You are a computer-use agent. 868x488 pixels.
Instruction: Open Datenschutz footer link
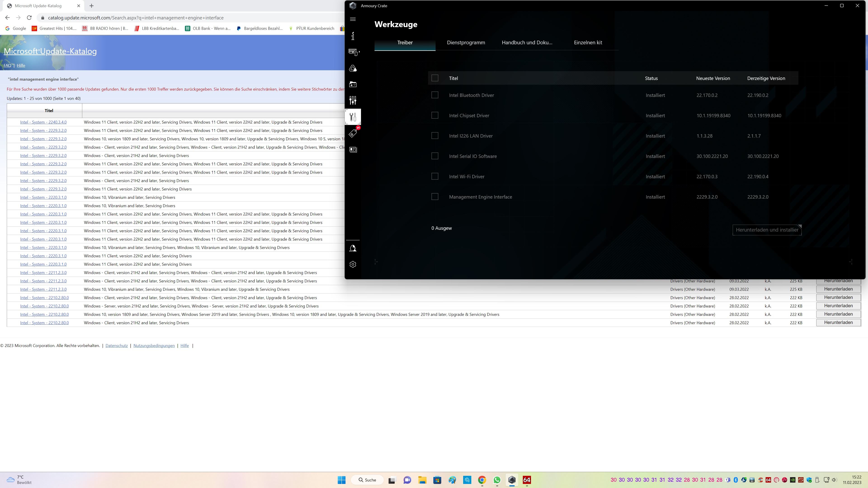[117, 345]
